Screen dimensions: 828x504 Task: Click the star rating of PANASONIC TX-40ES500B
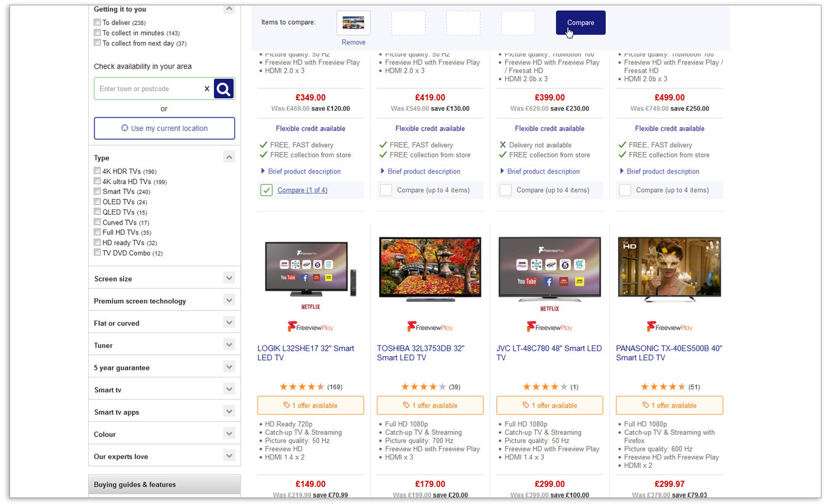click(664, 387)
